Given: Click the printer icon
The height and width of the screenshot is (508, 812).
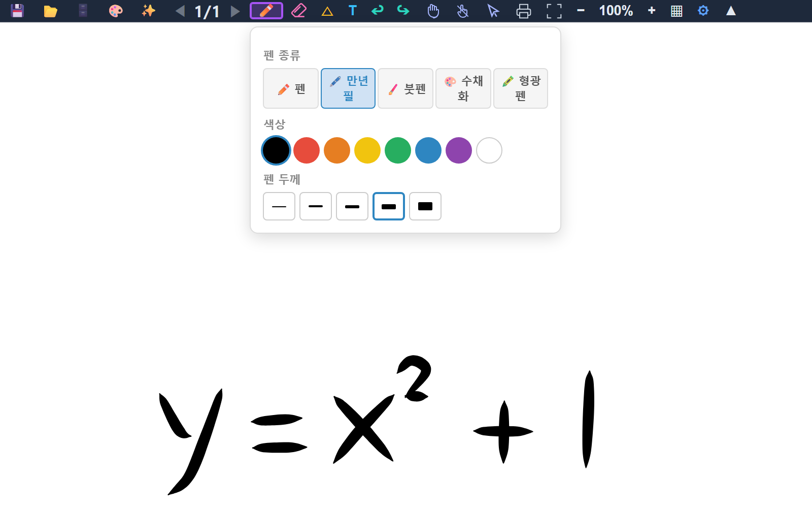Looking at the screenshot, I should (x=523, y=11).
